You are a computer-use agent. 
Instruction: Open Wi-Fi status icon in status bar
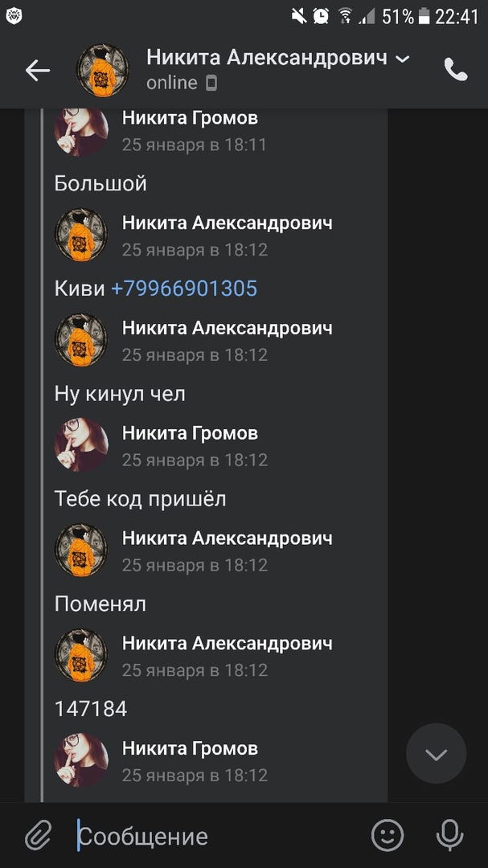[x=346, y=16]
